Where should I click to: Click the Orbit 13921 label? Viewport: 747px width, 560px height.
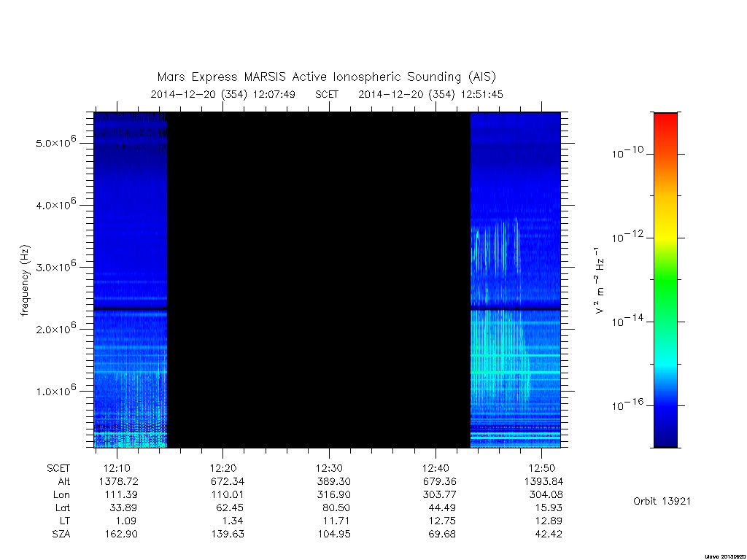point(662,501)
